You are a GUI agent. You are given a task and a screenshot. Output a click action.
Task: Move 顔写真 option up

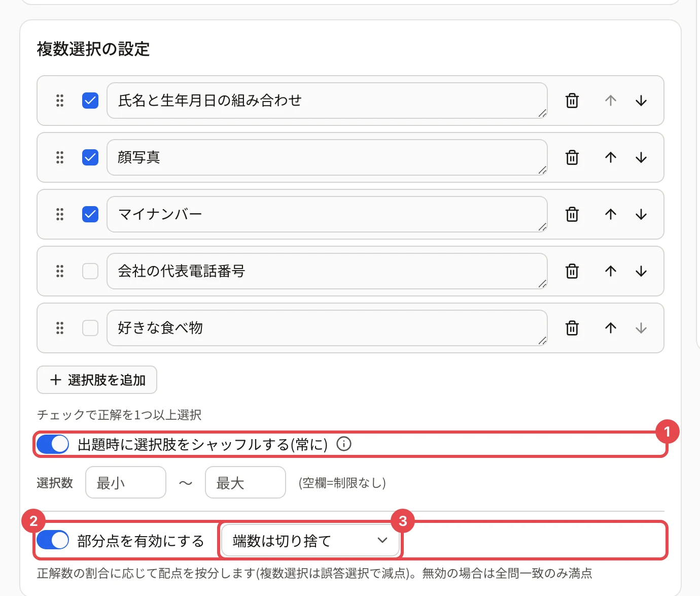(611, 157)
